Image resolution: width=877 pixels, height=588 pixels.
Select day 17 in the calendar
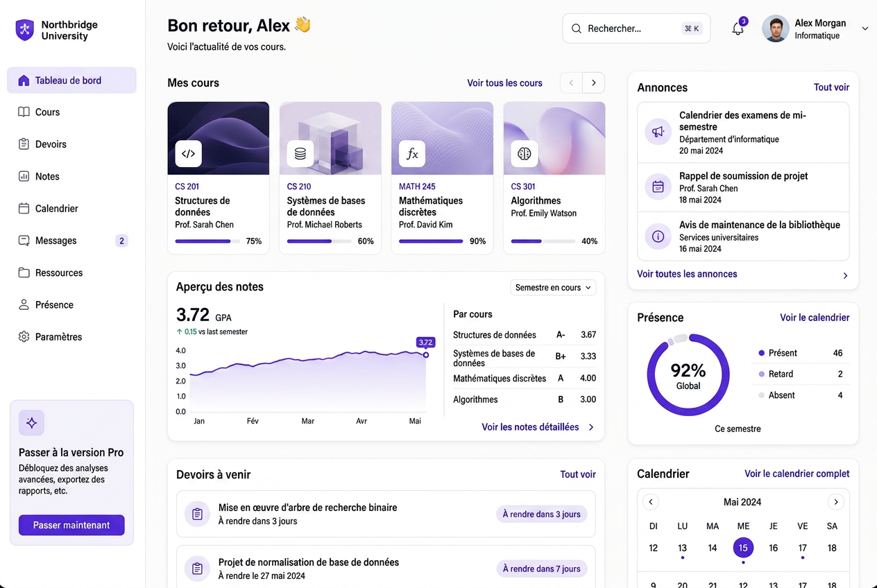click(803, 548)
